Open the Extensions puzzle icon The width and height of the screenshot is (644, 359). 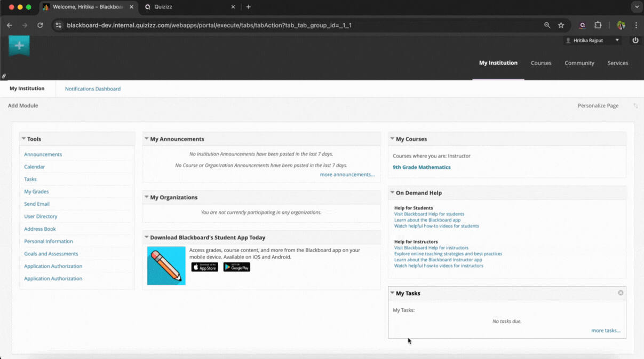pos(598,25)
